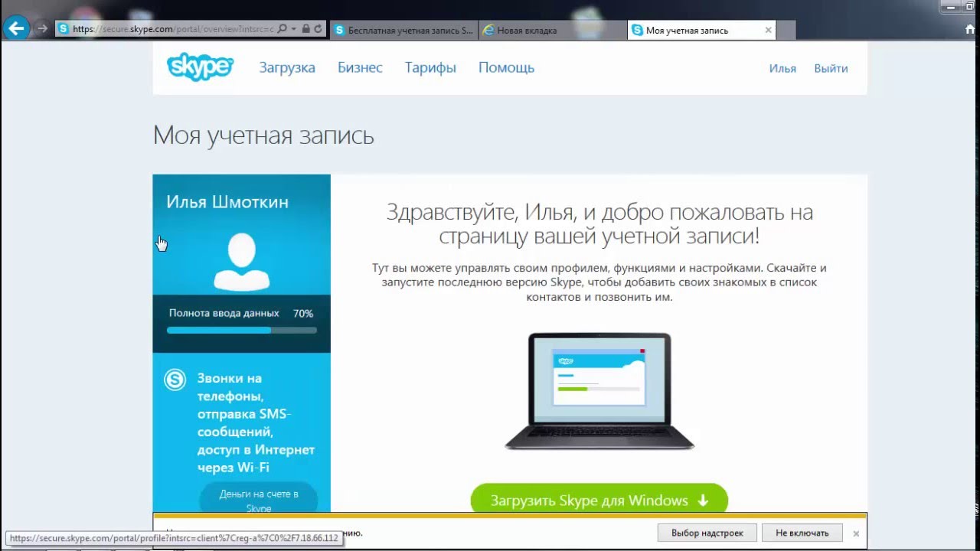
Task: Click the browser Forward arrow button
Action: (x=42, y=29)
